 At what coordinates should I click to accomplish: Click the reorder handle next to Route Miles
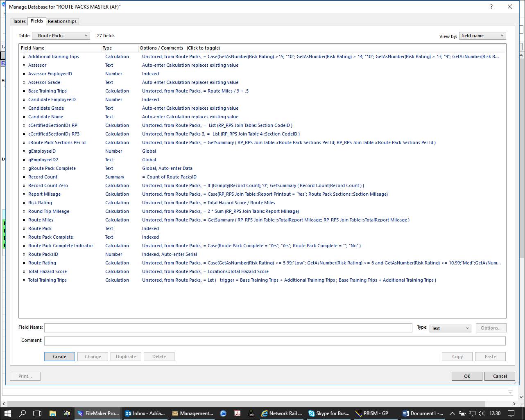click(24, 220)
